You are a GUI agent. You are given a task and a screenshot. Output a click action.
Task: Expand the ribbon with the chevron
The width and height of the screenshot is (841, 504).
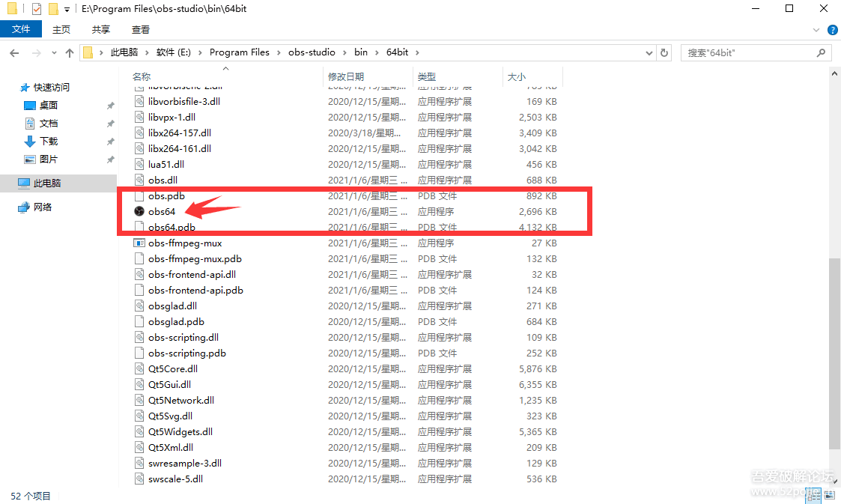point(816,30)
